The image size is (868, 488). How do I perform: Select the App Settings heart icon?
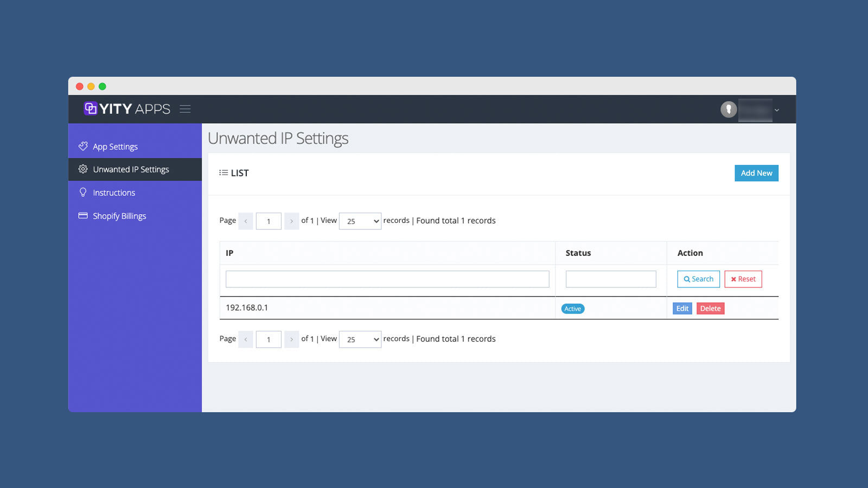pos(83,146)
